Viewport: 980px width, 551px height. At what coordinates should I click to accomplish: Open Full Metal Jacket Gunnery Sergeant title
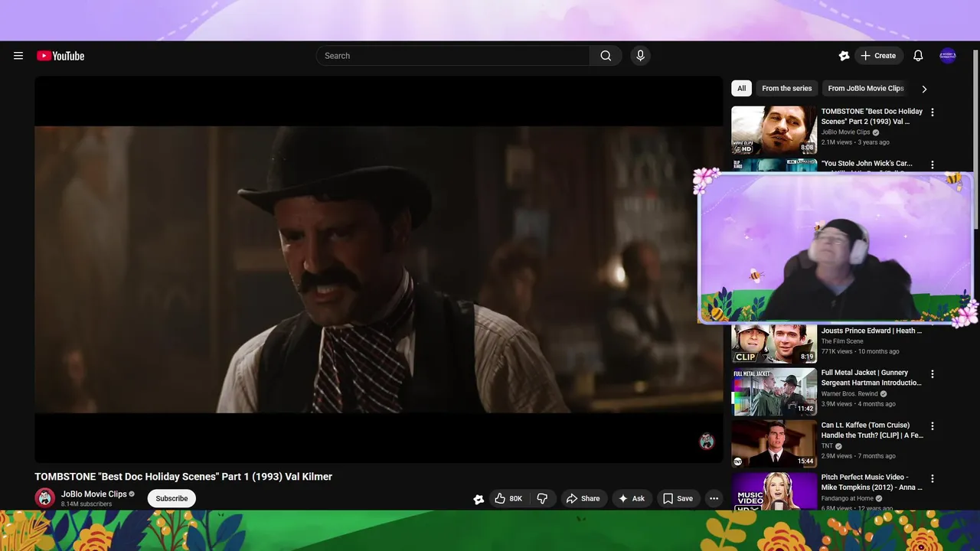pos(871,378)
